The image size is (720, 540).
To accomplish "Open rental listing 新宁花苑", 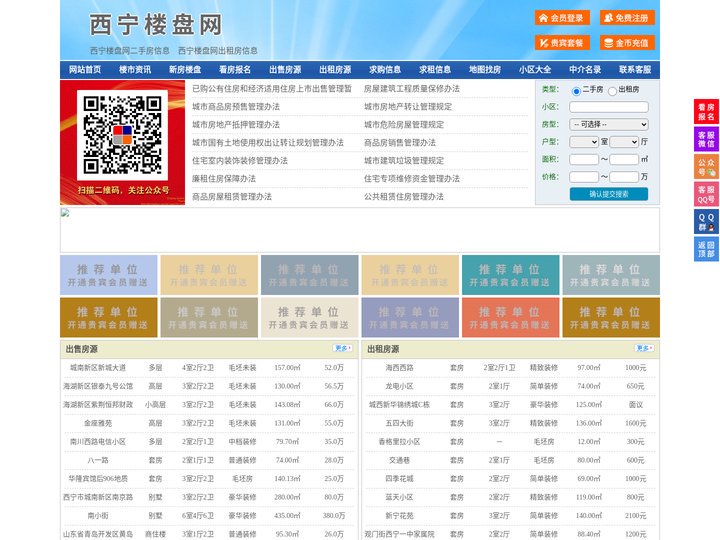I will click(x=399, y=516).
